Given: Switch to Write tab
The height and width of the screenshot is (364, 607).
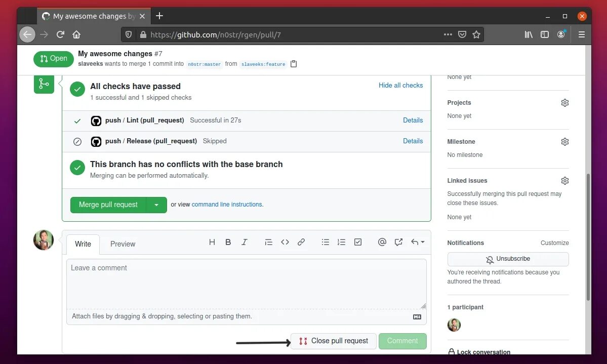Looking at the screenshot, I should (x=83, y=245).
